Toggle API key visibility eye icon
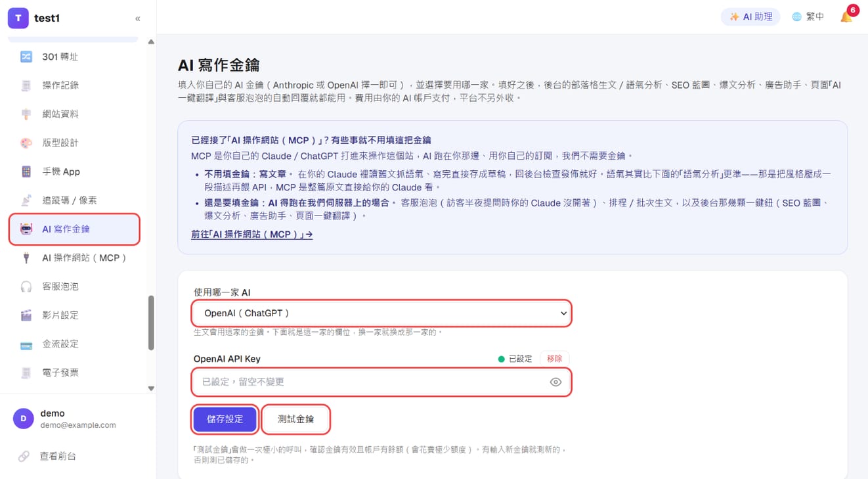 click(555, 382)
